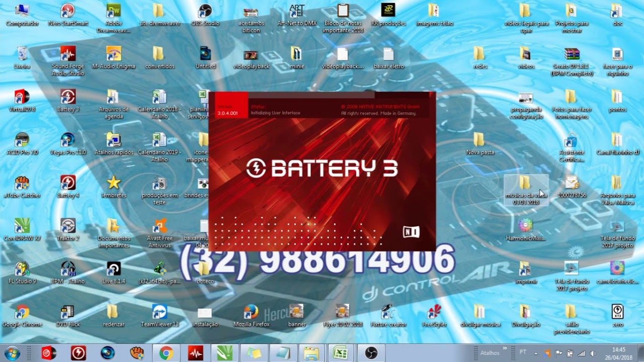This screenshot has height=362, width=644.
Task: Select the BPM - Atalho shortcut
Action: 68,273
